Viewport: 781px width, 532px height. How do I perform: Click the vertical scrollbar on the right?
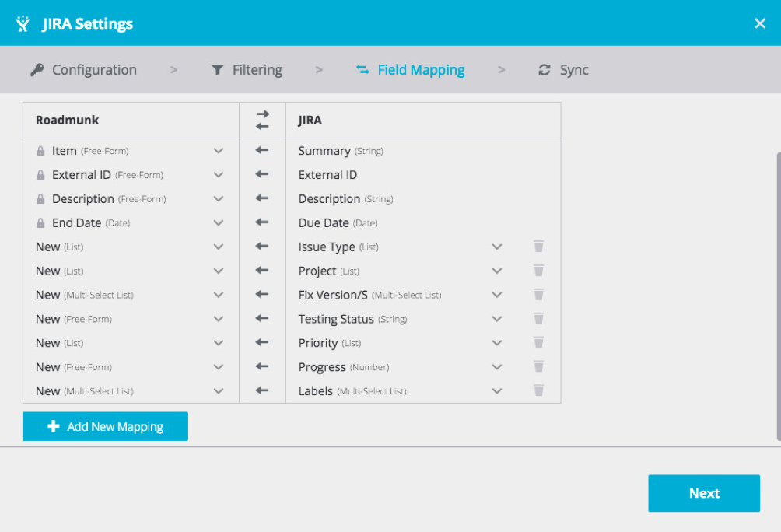tap(778, 296)
